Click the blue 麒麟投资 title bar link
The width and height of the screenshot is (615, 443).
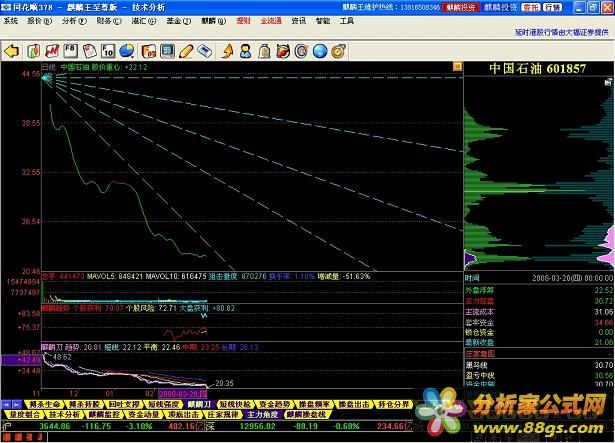(500, 7)
